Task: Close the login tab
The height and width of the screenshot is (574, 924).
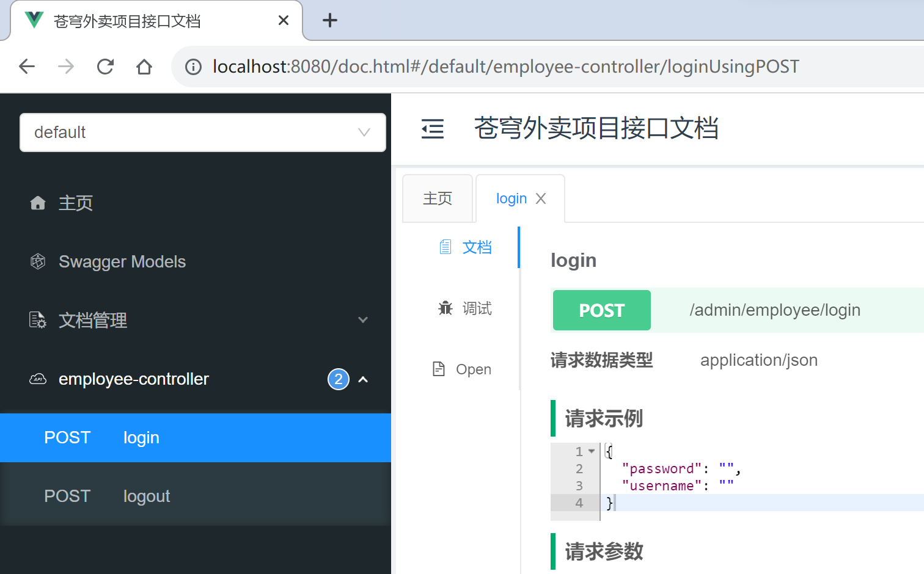Action: click(x=541, y=198)
